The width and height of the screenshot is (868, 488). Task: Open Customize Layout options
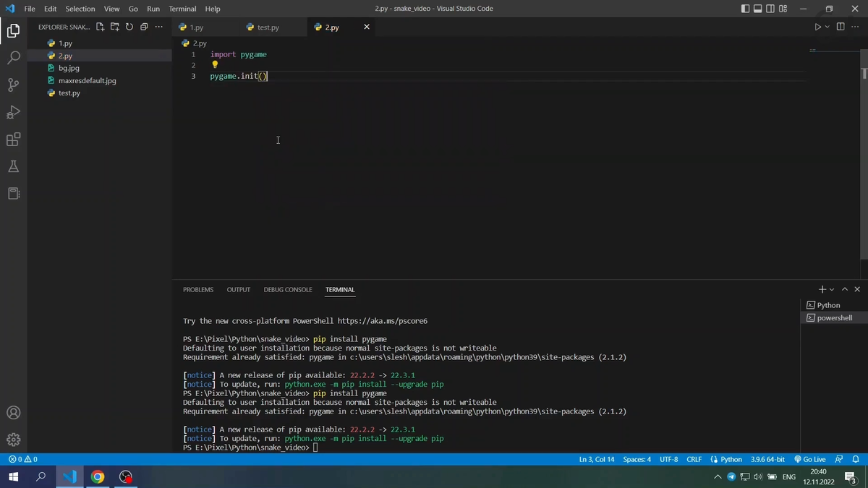click(x=783, y=9)
